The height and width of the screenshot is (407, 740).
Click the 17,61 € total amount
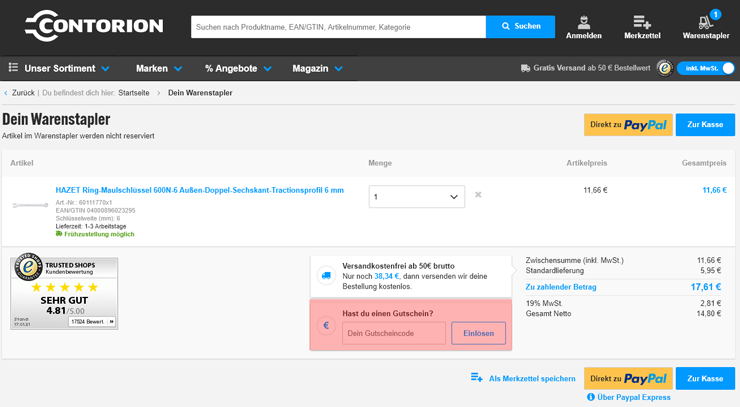(706, 287)
